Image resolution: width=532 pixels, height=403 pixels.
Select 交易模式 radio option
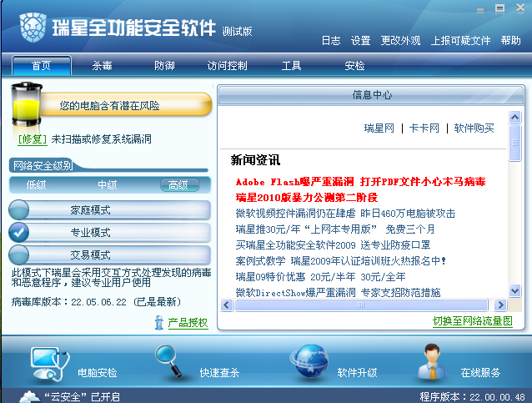[19, 254]
